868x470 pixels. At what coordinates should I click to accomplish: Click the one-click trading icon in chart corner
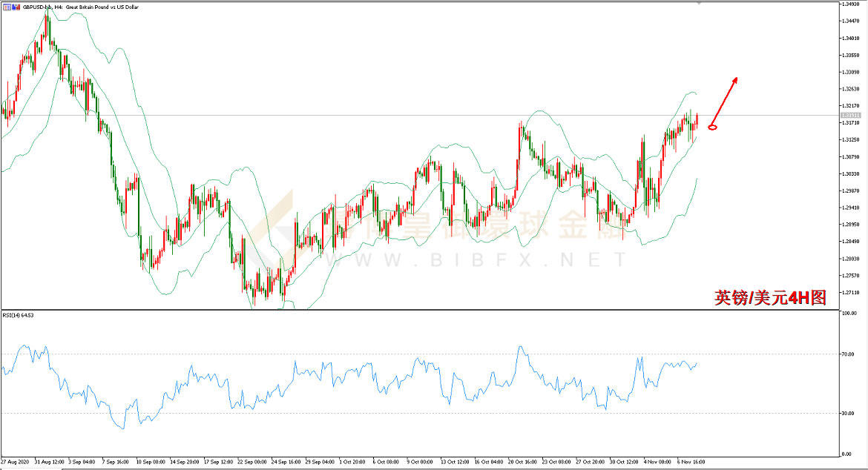click(x=6, y=7)
